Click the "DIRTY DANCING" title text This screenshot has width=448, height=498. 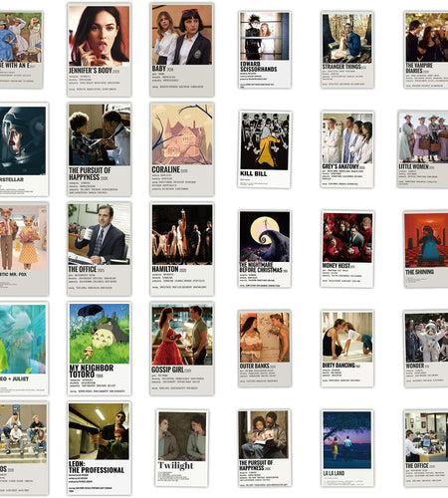point(338,366)
